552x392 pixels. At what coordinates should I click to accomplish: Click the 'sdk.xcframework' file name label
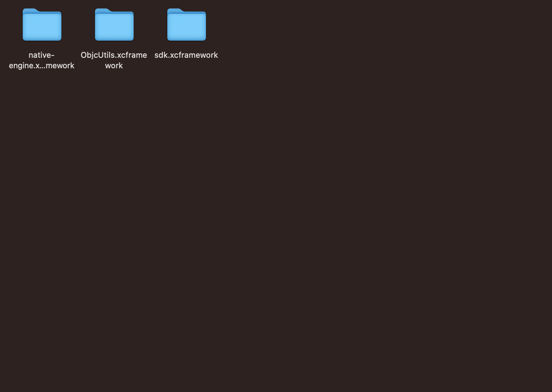pos(186,55)
